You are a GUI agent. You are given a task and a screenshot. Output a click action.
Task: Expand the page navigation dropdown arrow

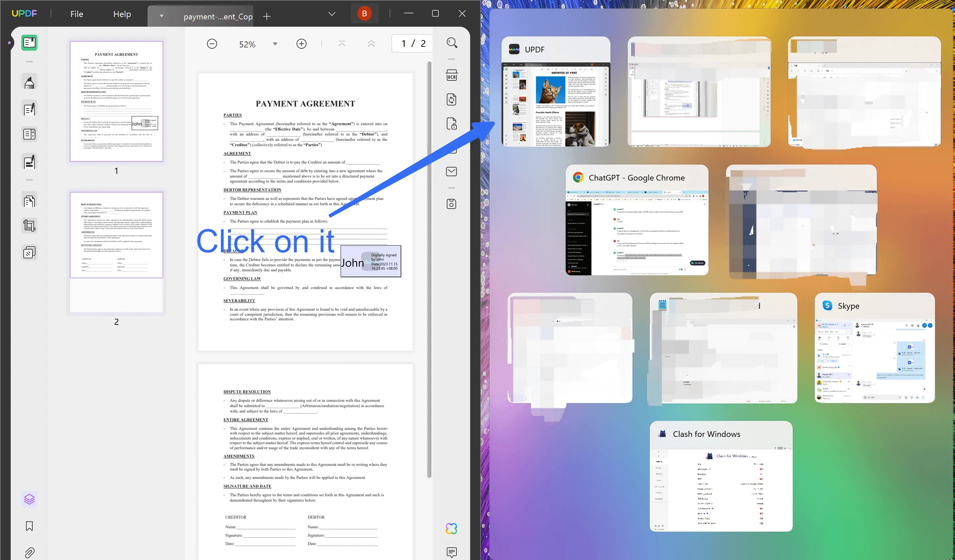[332, 14]
